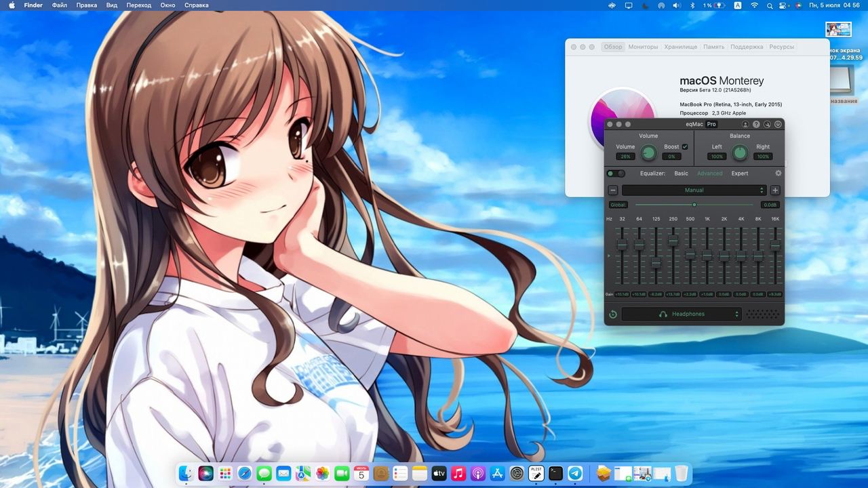Open Mail from the dock

coord(283,474)
